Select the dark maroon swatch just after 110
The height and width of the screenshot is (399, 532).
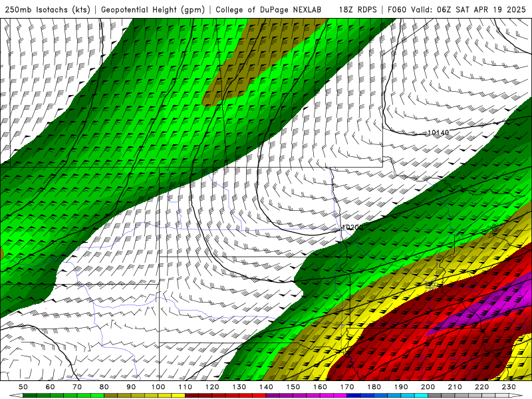click(x=192, y=396)
